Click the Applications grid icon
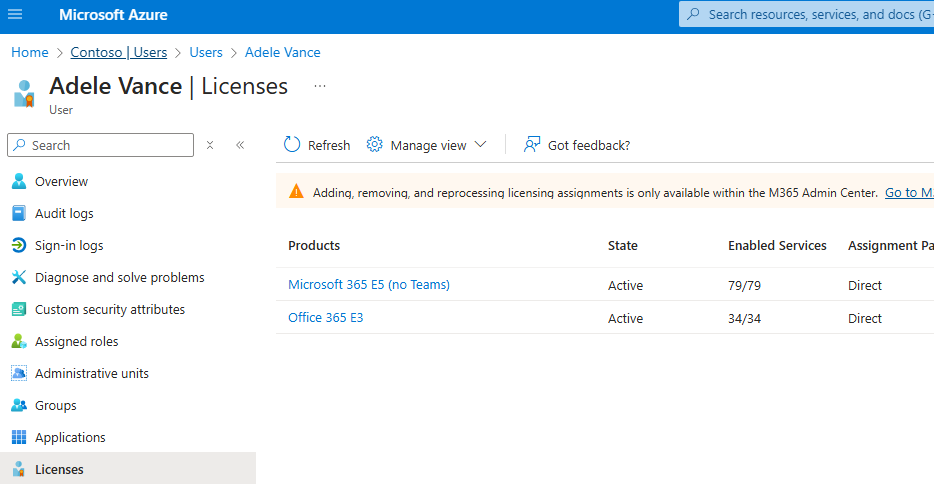The width and height of the screenshot is (934, 493). coord(19,438)
